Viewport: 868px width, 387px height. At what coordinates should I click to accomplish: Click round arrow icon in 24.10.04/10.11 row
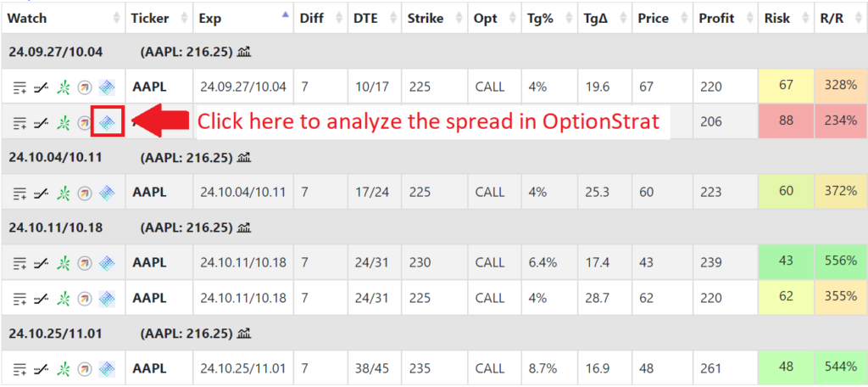(84, 193)
